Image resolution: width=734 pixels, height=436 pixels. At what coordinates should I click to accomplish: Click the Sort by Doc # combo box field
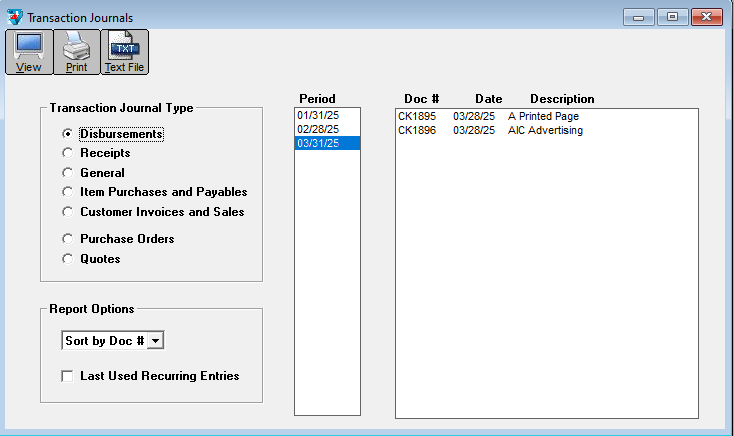(104, 341)
